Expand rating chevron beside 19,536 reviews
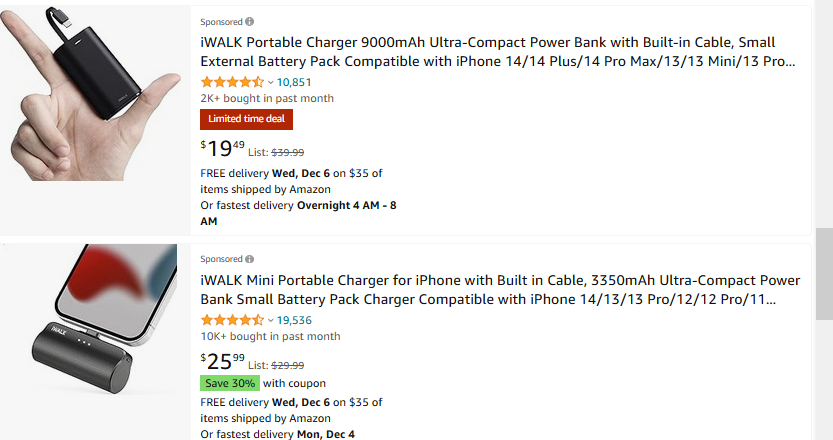 270,320
